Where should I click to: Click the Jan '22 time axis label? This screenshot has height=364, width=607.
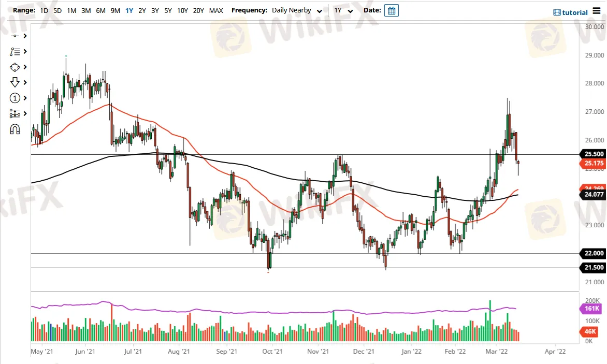pos(412,352)
